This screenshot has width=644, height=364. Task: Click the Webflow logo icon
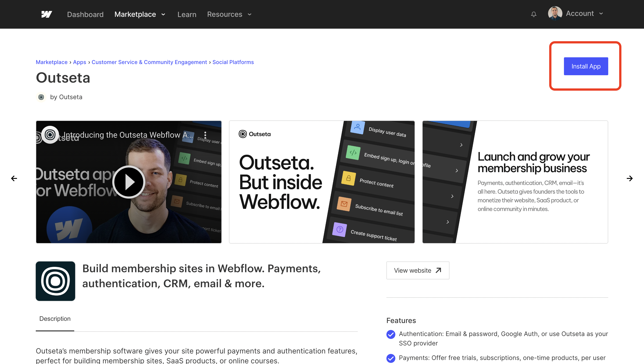click(x=47, y=14)
